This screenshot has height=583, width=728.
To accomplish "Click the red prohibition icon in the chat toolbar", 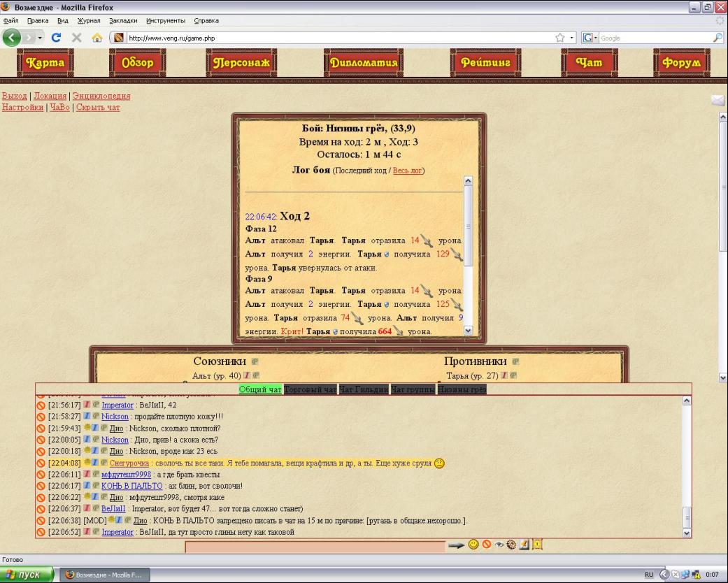I will 487,544.
